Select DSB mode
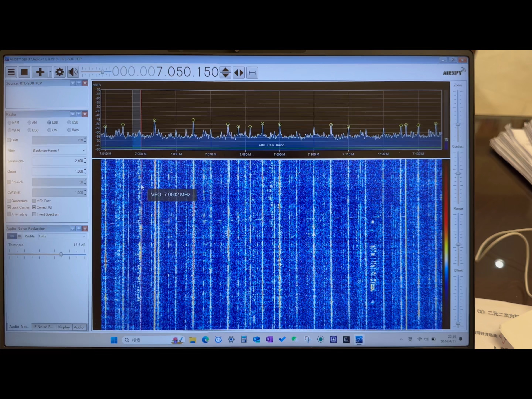The height and width of the screenshot is (399, 532). (x=29, y=130)
